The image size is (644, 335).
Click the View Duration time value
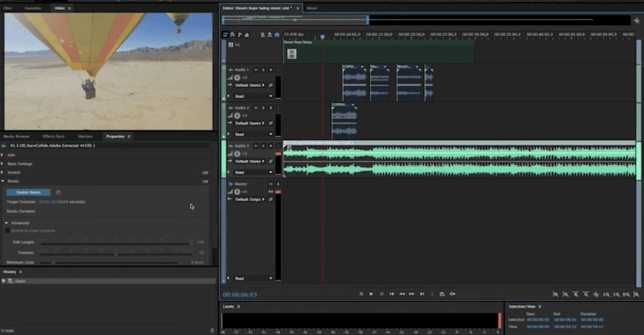(592, 327)
